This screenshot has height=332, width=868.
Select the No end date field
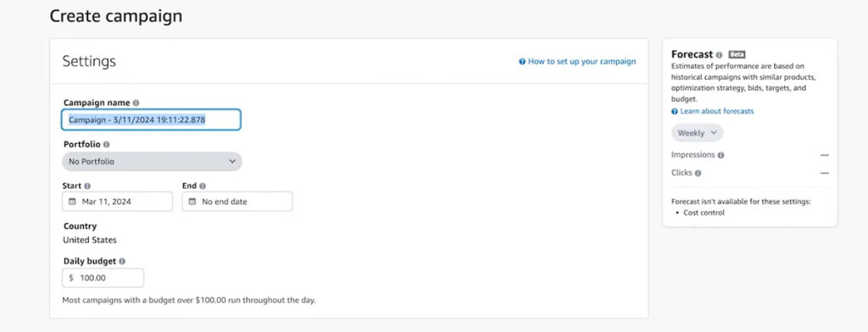coord(237,202)
